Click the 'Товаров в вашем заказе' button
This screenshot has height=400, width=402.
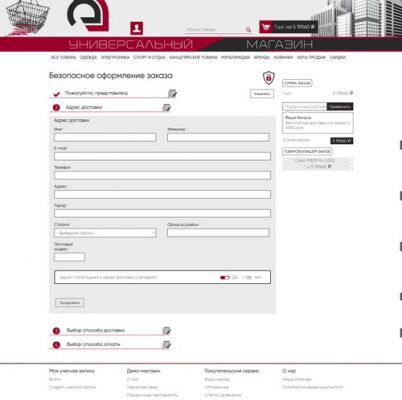point(307,151)
